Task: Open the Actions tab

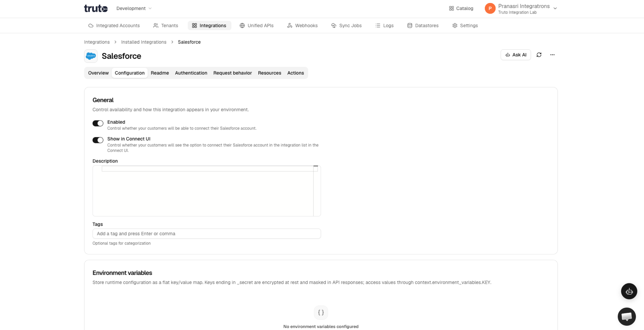Action: point(296,73)
